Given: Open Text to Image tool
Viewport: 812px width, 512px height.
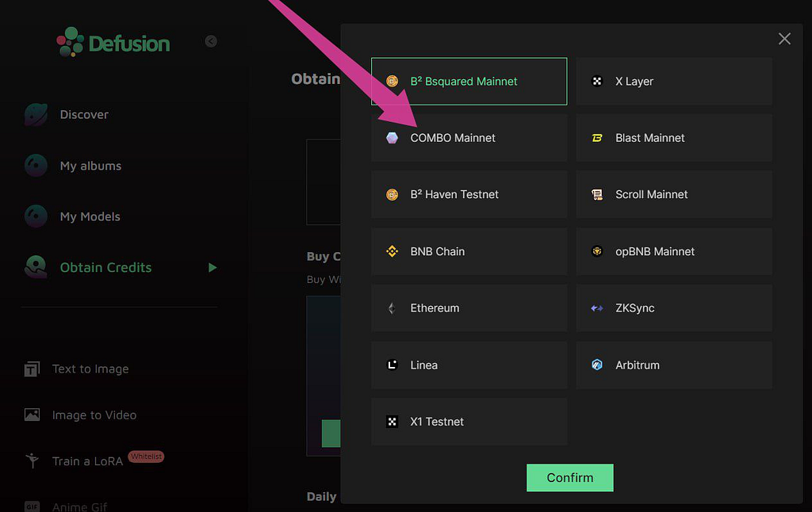Looking at the screenshot, I should (90, 369).
